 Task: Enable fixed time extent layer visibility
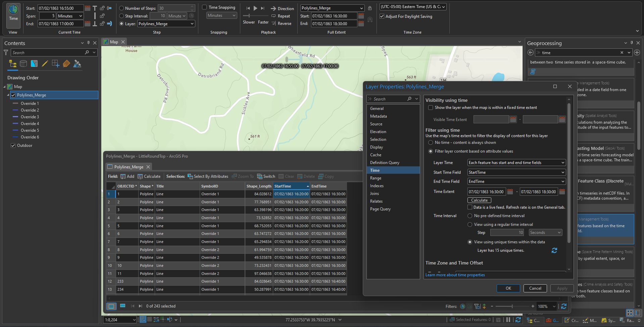click(x=431, y=107)
